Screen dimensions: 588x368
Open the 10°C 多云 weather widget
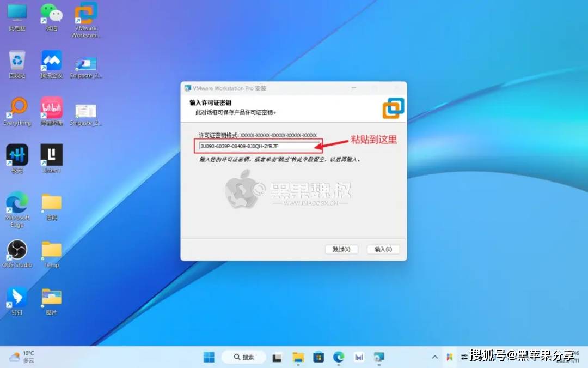point(22,357)
